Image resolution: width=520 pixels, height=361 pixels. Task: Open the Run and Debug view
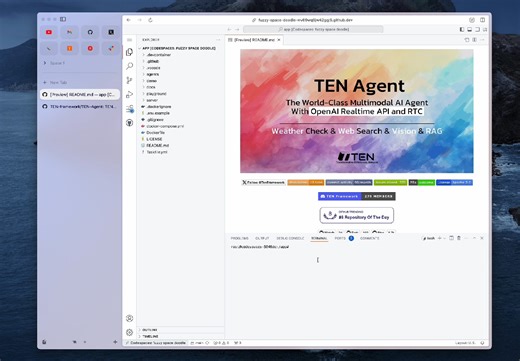(130, 94)
